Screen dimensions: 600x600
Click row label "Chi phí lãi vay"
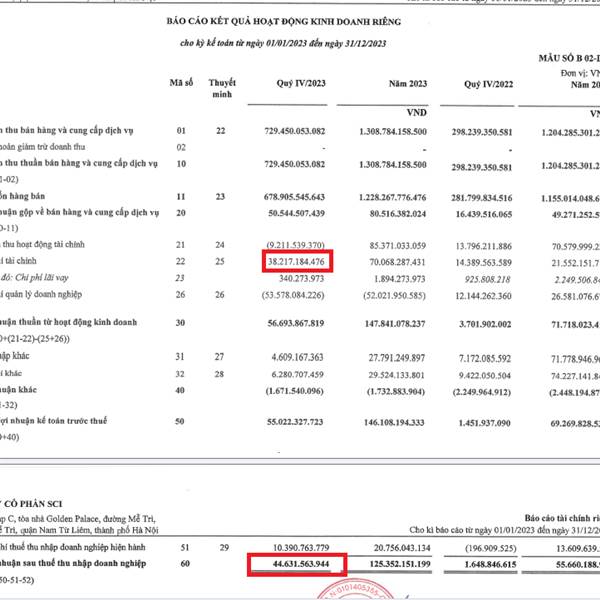(42, 278)
